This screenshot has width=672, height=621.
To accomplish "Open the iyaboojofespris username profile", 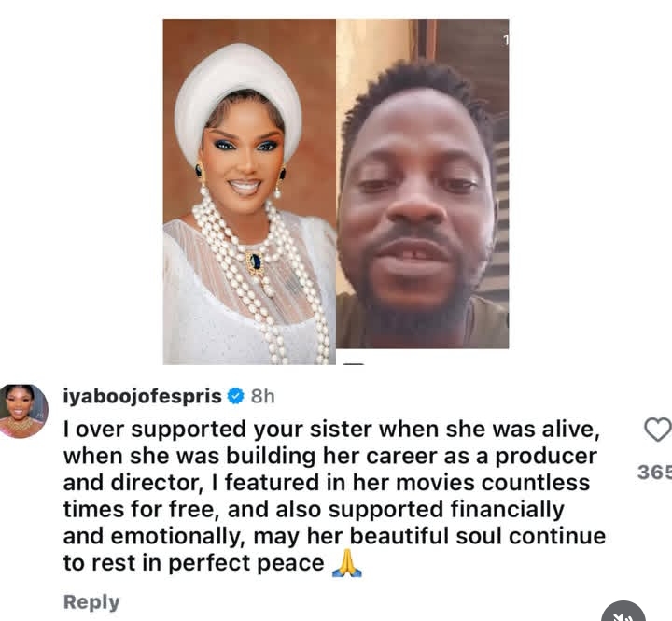I will pos(142,396).
